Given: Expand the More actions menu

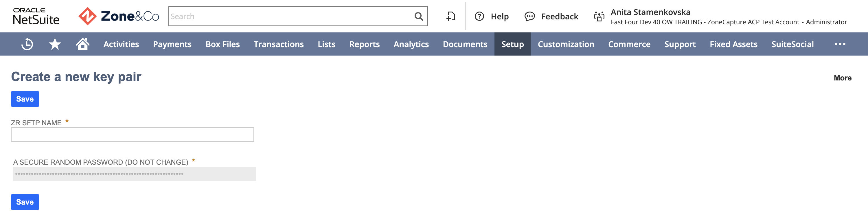Looking at the screenshot, I should click(x=842, y=78).
